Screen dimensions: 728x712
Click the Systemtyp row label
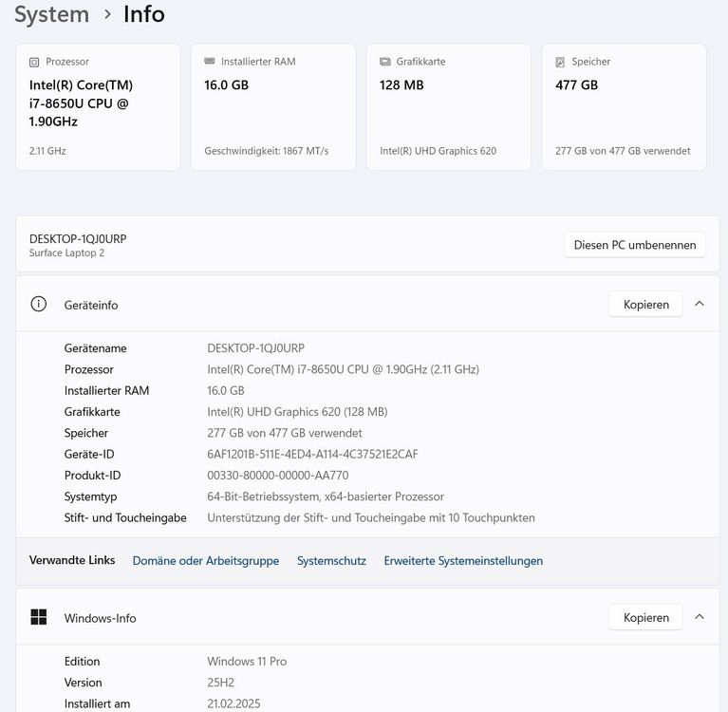[90, 497]
